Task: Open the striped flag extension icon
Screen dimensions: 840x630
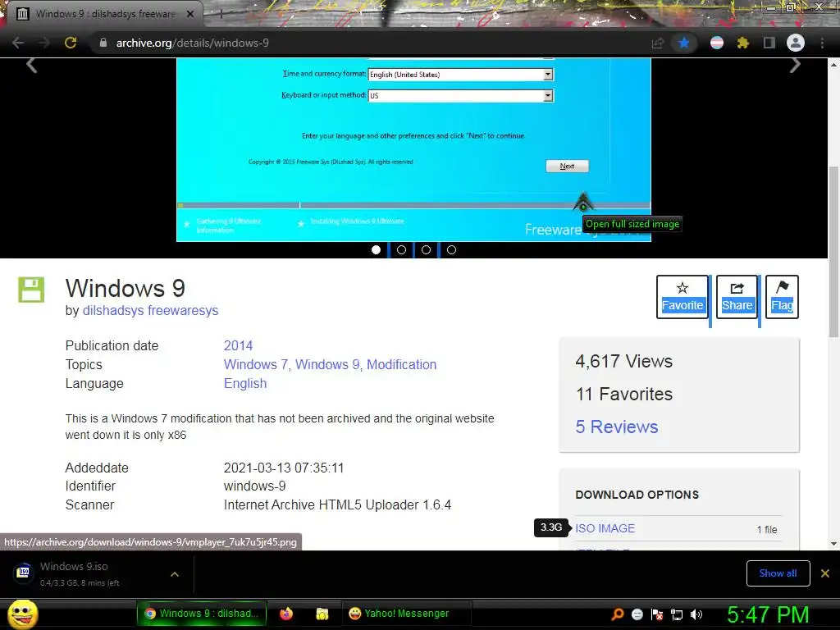Action: pyautogui.click(x=716, y=43)
